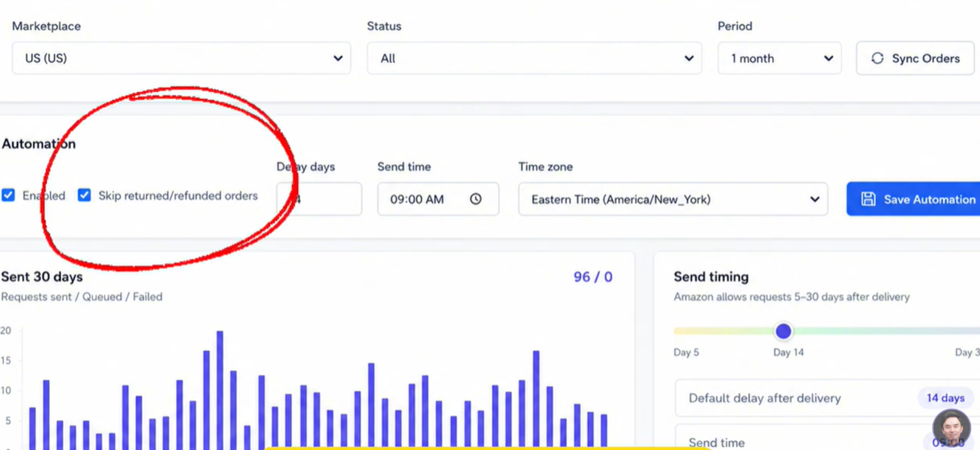Screen dimensions: 980x450
Task: Click the refresh icon in Sync Orders
Action: click(x=878, y=58)
